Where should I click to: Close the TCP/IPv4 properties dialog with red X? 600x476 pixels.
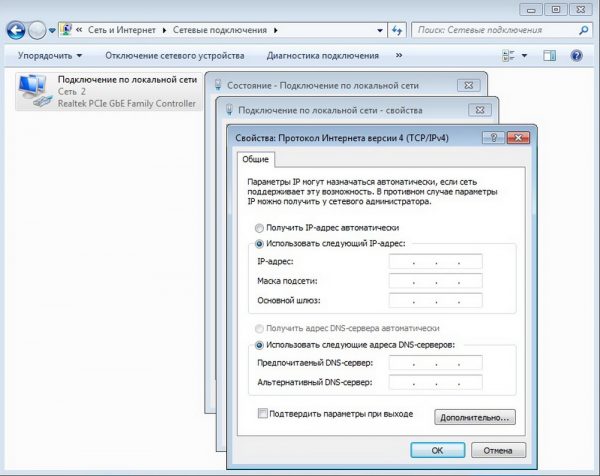click(518, 138)
